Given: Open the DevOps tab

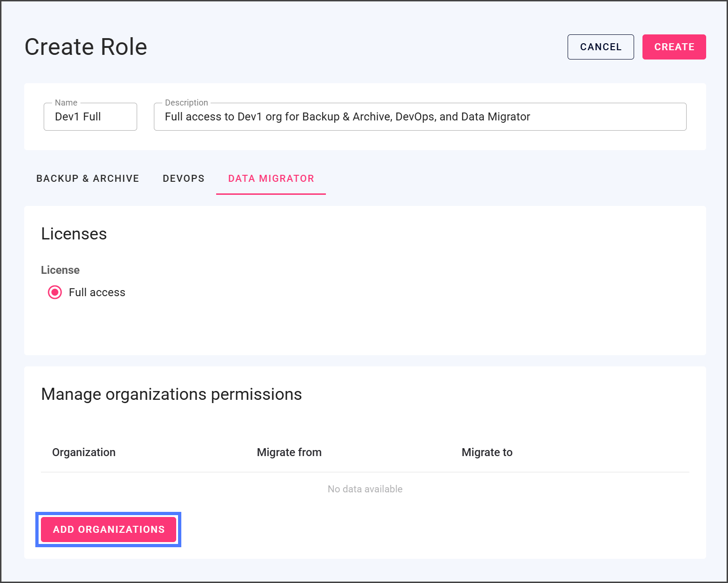Looking at the screenshot, I should point(183,179).
